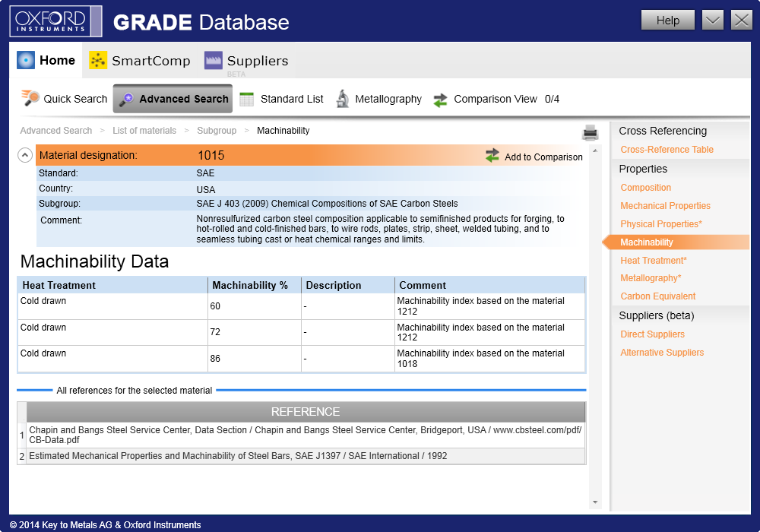The width and height of the screenshot is (760, 532).
Task: Click the standard value SAE
Action: pos(205,173)
